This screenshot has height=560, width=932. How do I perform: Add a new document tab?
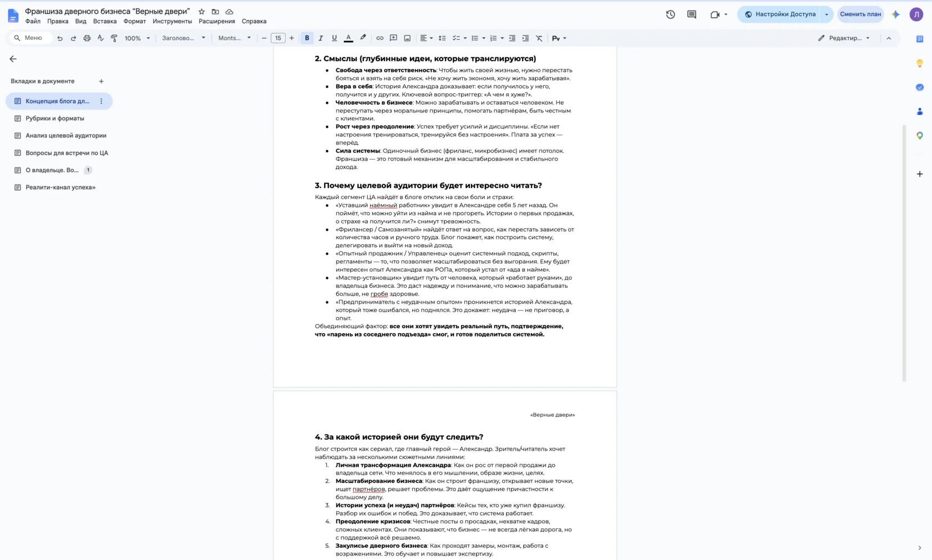coord(101,82)
